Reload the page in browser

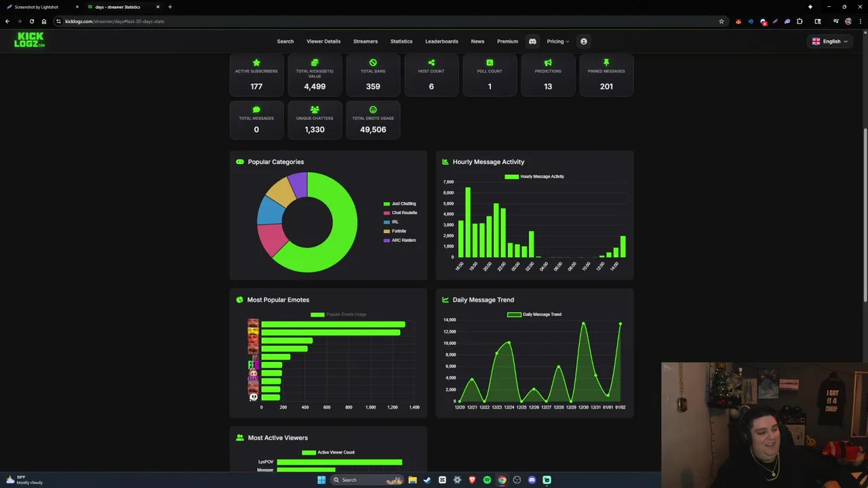pyautogui.click(x=31, y=21)
